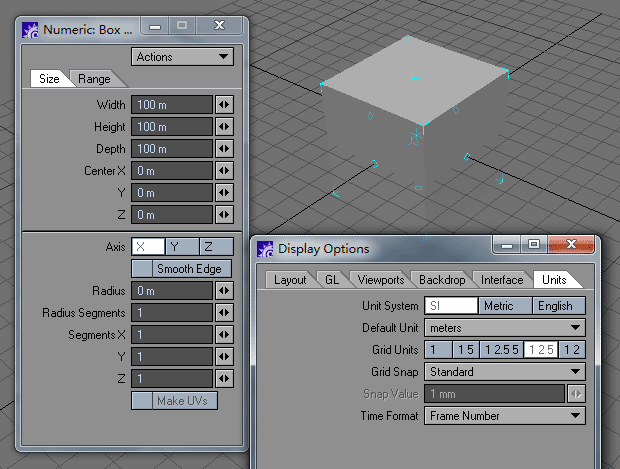Select the Y axis option
This screenshot has width=620, height=469.
182,247
